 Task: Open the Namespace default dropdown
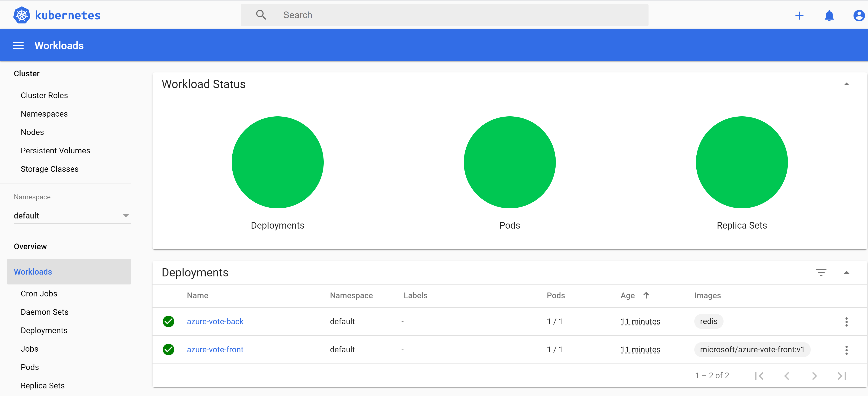72,215
